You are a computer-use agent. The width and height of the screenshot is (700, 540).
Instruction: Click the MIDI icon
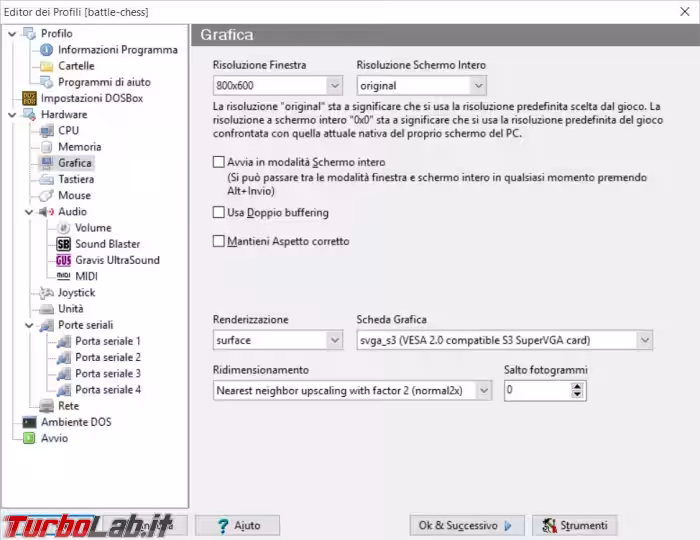63,276
